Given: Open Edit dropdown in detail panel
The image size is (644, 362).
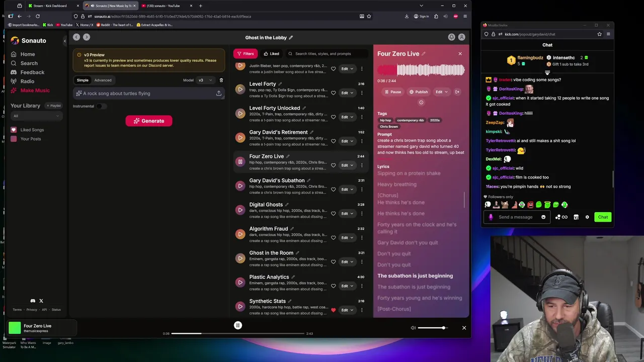Looking at the screenshot, I should (x=441, y=92).
